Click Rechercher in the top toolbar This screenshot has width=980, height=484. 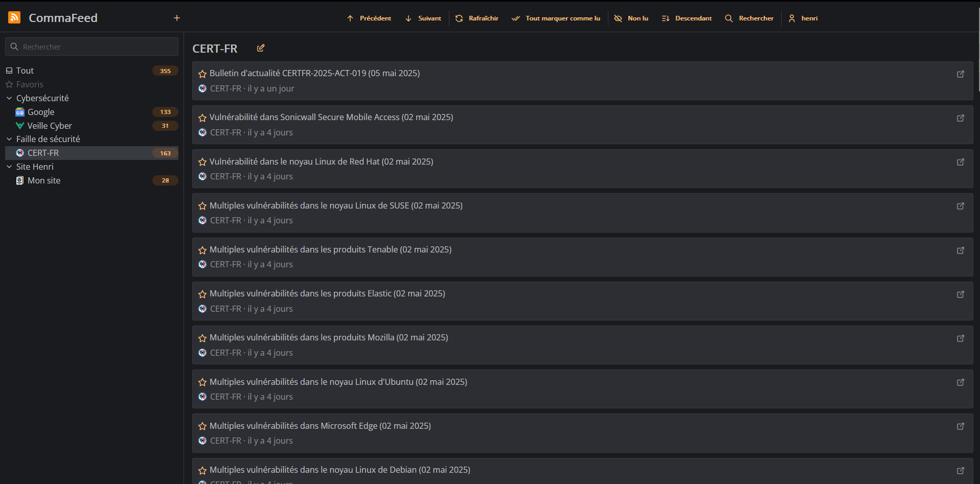coord(749,18)
